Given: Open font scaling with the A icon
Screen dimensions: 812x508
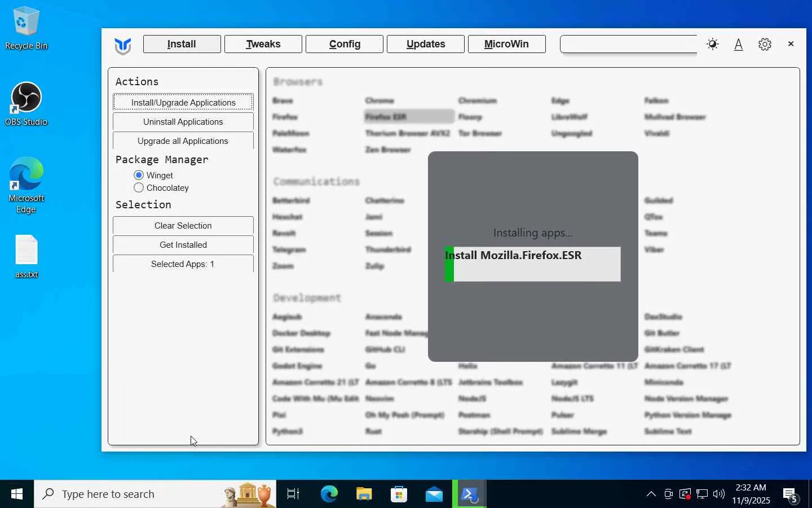Looking at the screenshot, I should (x=739, y=45).
